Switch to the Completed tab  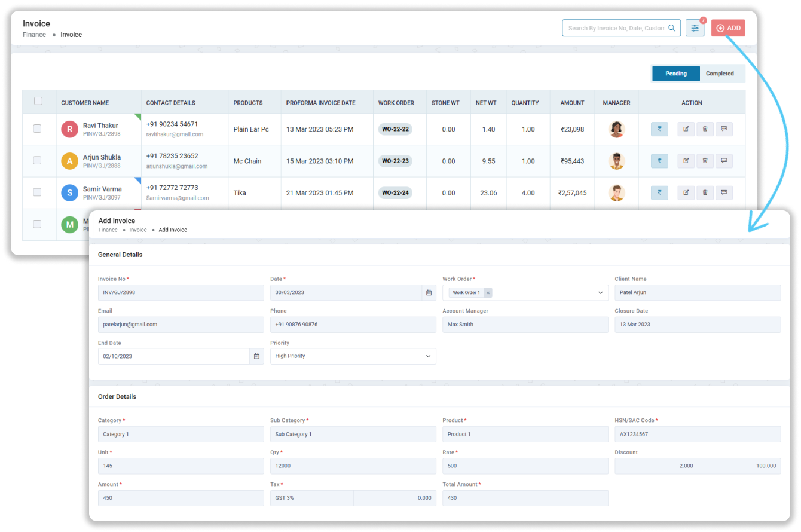coord(720,73)
